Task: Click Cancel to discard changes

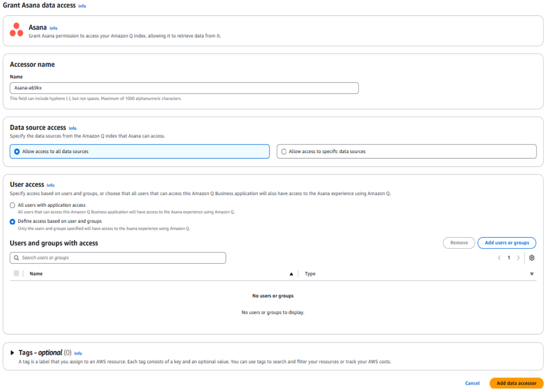Action: click(472, 383)
